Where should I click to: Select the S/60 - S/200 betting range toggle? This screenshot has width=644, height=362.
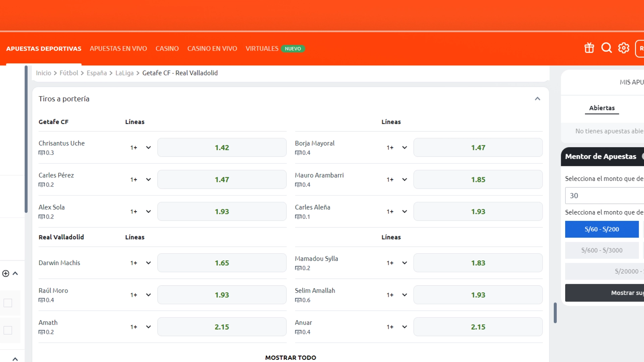[x=602, y=229]
